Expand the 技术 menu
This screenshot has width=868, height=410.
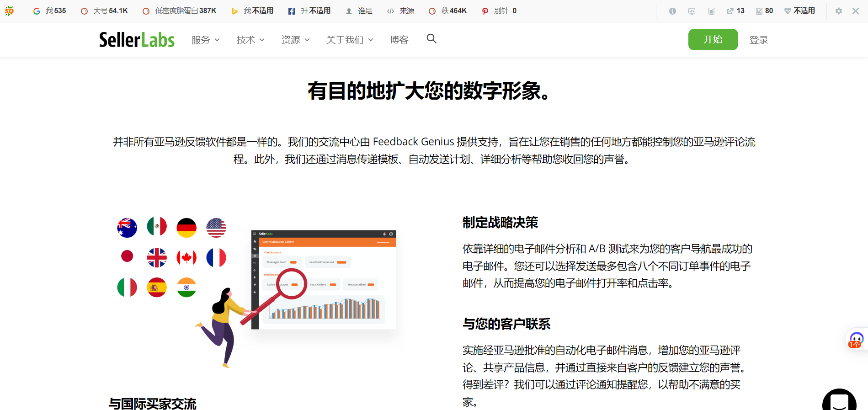[250, 40]
